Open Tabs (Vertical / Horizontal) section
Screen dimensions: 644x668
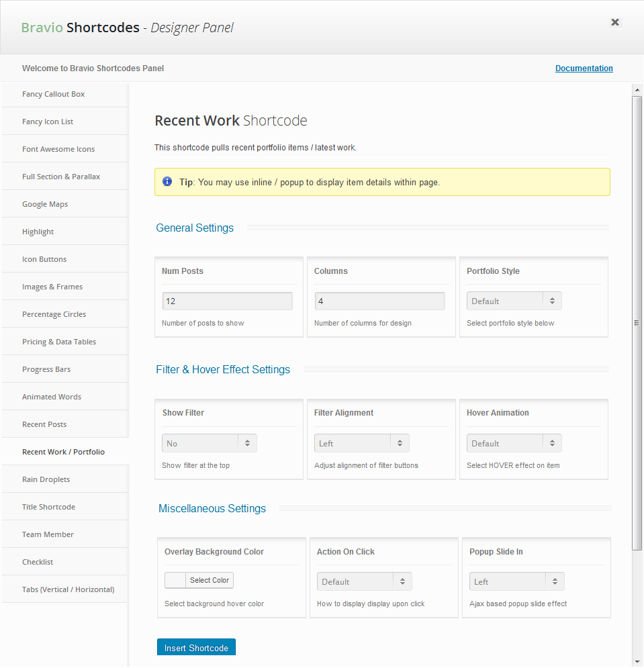pos(68,589)
